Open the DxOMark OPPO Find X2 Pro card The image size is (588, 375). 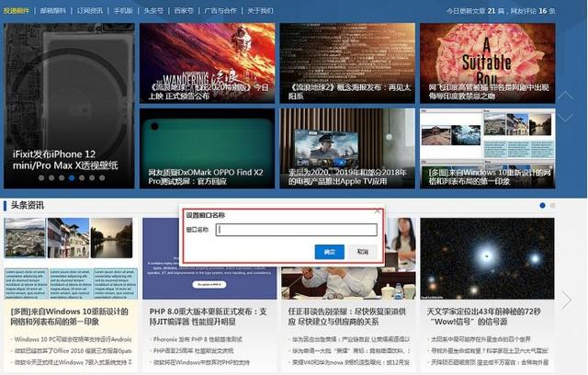[208, 149]
